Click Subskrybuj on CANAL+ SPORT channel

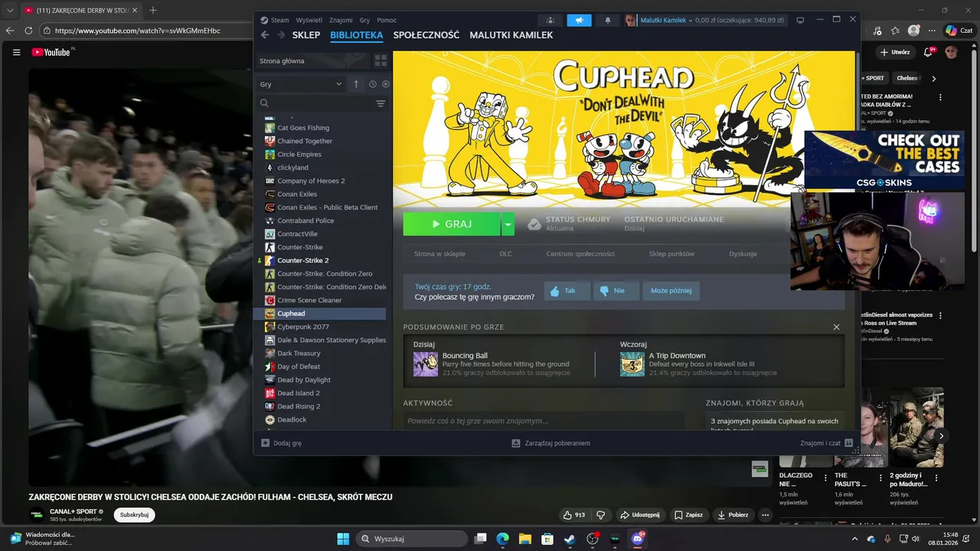134,515
